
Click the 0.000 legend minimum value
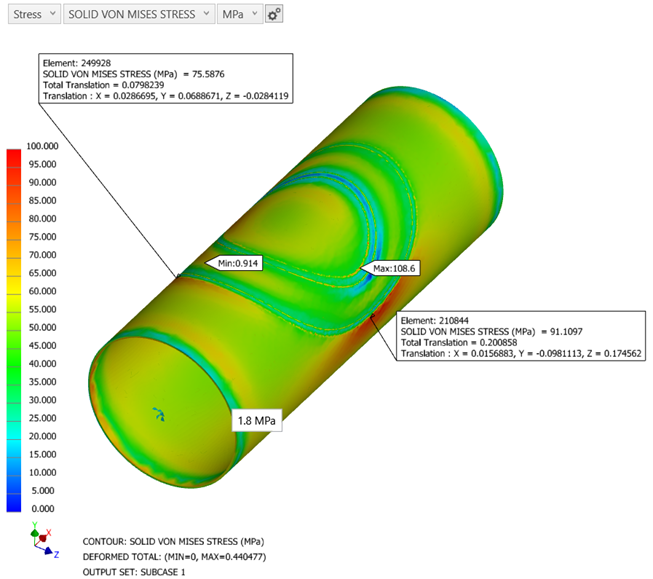pyautogui.click(x=45, y=509)
